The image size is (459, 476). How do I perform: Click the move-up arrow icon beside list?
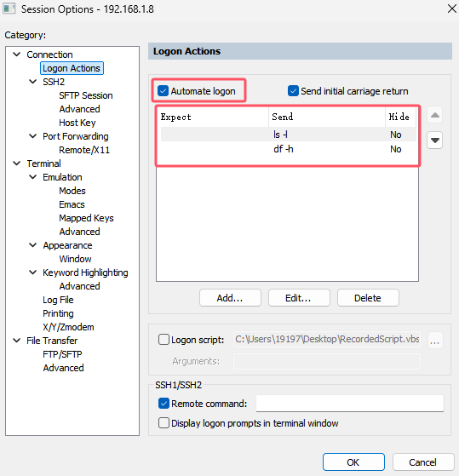pos(434,115)
